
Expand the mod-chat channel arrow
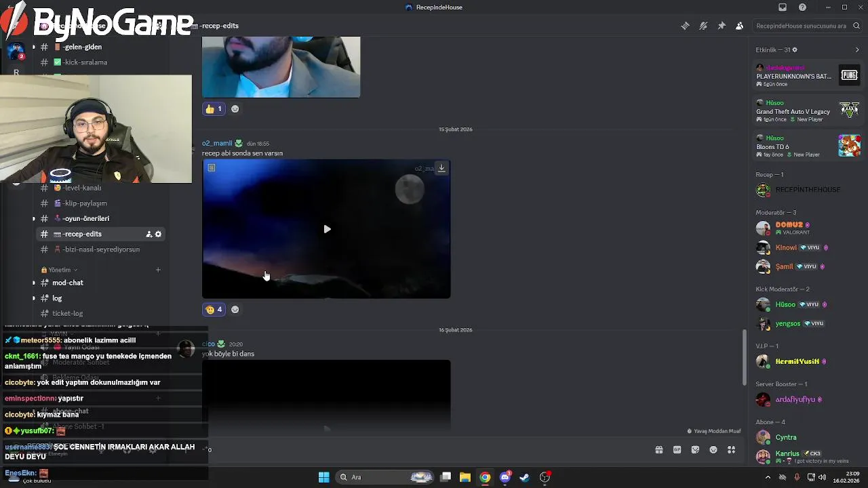pos(33,283)
